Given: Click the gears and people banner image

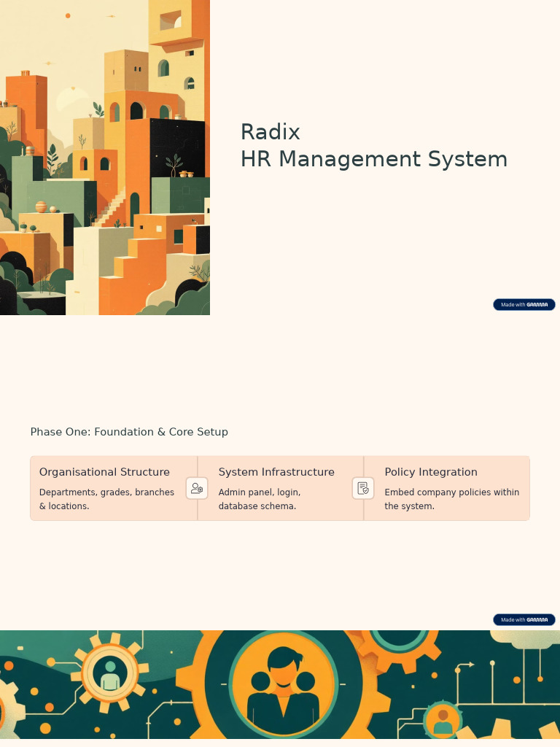Looking at the screenshot, I should coord(280,684).
